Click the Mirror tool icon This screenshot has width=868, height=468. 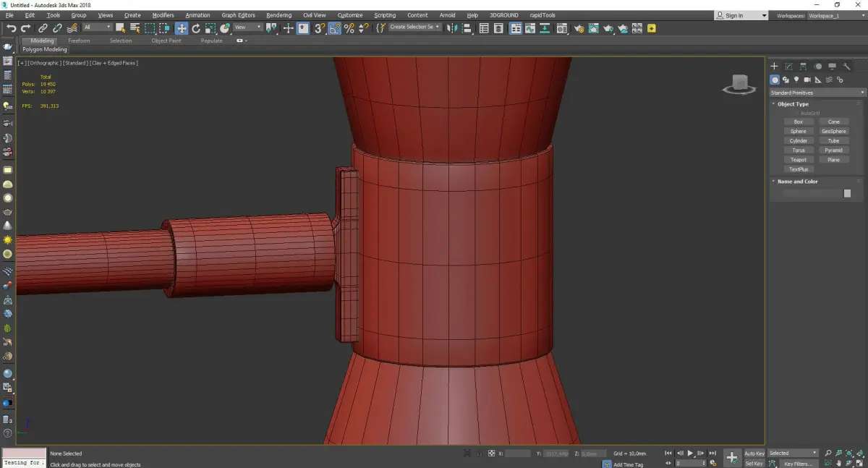(452, 28)
